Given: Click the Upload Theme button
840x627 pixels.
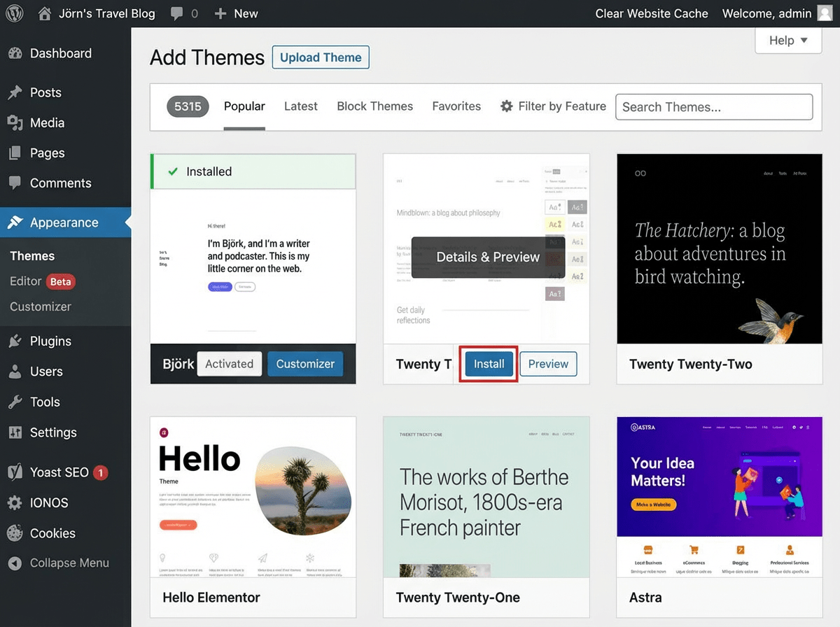Looking at the screenshot, I should [321, 57].
